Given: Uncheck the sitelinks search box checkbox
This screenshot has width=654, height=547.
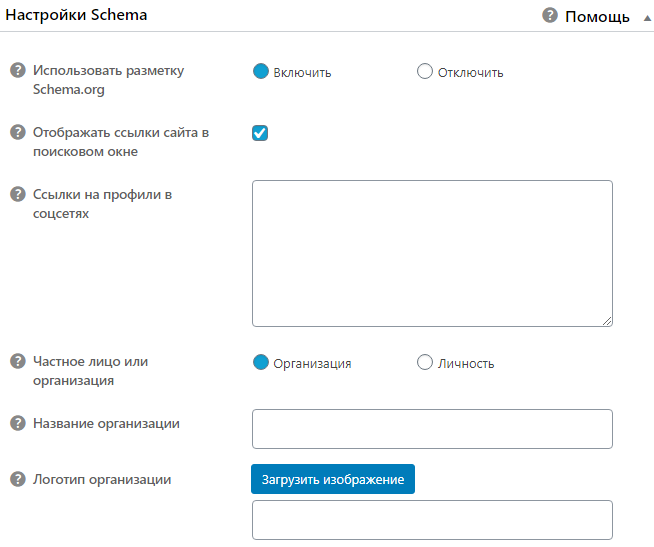Looking at the screenshot, I should click(260, 133).
